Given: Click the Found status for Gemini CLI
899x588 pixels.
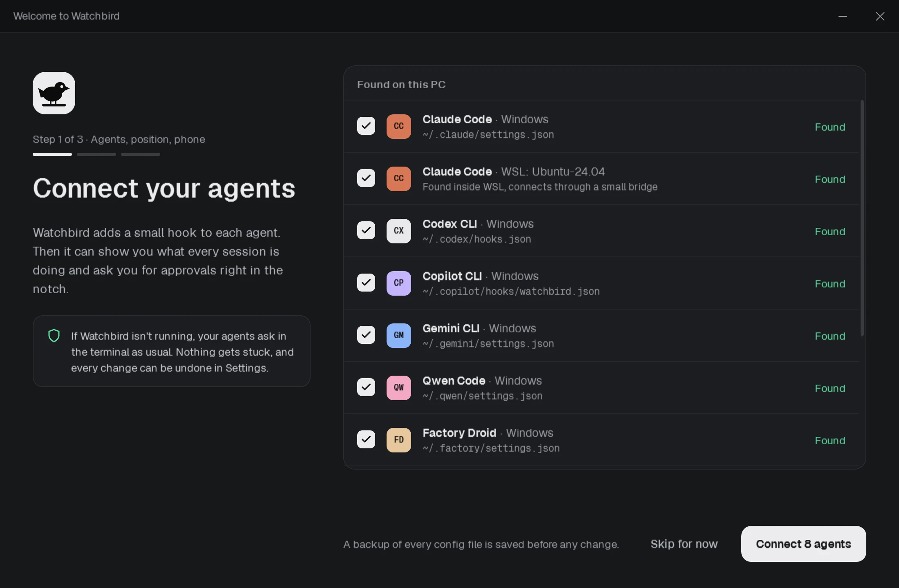Looking at the screenshot, I should click(x=830, y=336).
